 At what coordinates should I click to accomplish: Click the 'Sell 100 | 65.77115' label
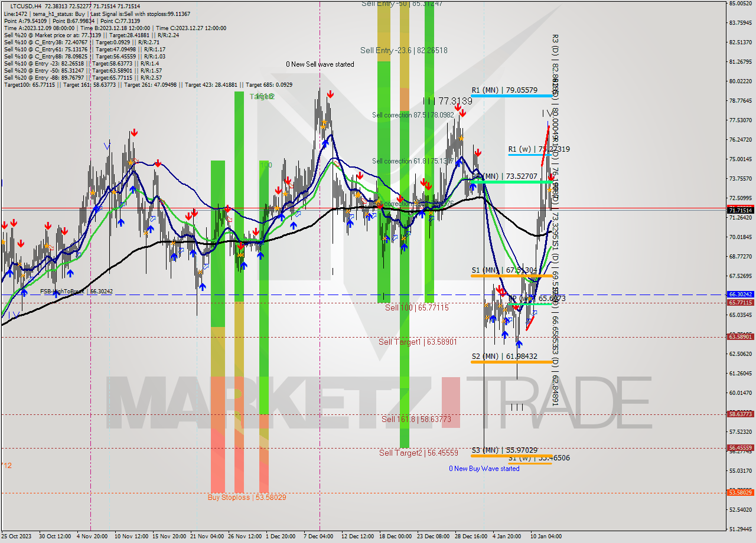(417, 308)
